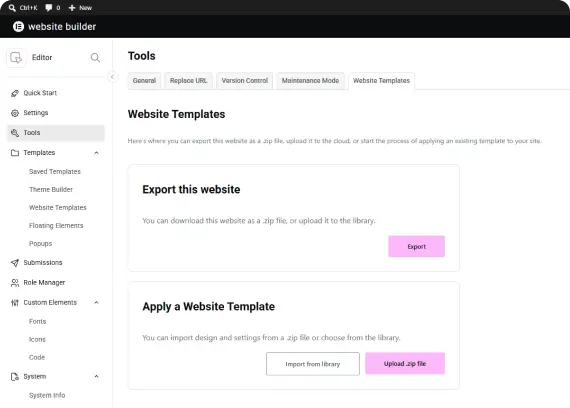This screenshot has height=408, width=570.
Task: Click the Elementor logo icon in header
Action: click(18, 27)
